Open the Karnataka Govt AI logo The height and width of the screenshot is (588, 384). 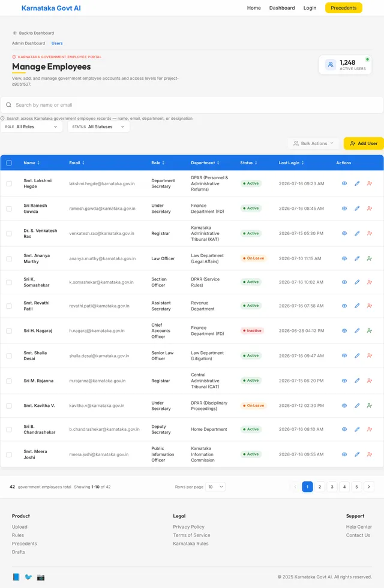51,8
